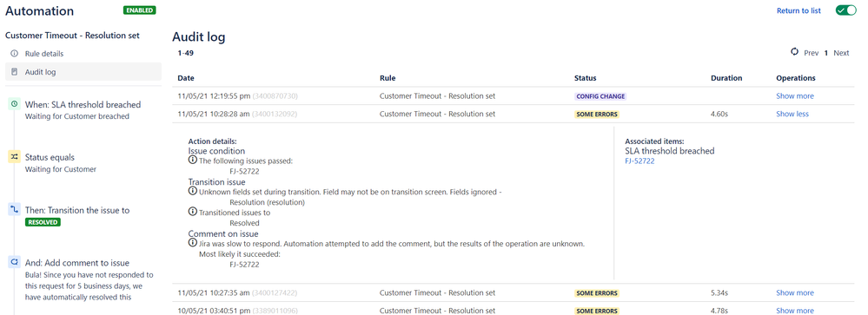
Task: Expand Show more for the CONFIG CHANGE entry
Action: (795, 96)
